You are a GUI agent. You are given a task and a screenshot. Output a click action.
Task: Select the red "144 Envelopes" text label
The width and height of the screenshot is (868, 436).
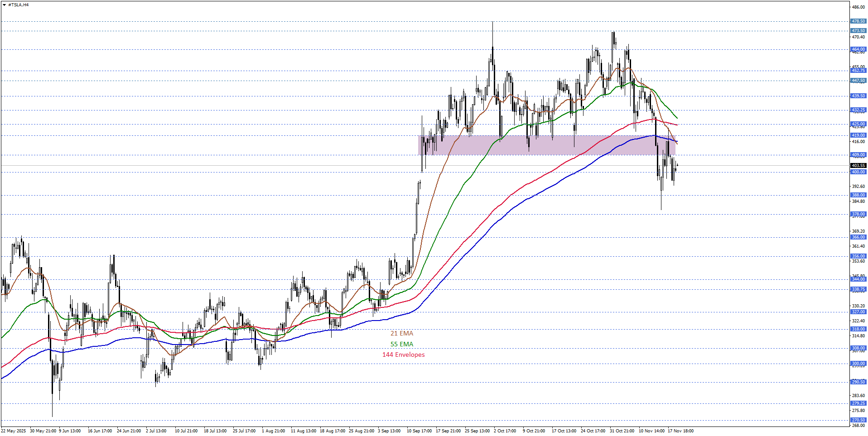coord(403,355)
